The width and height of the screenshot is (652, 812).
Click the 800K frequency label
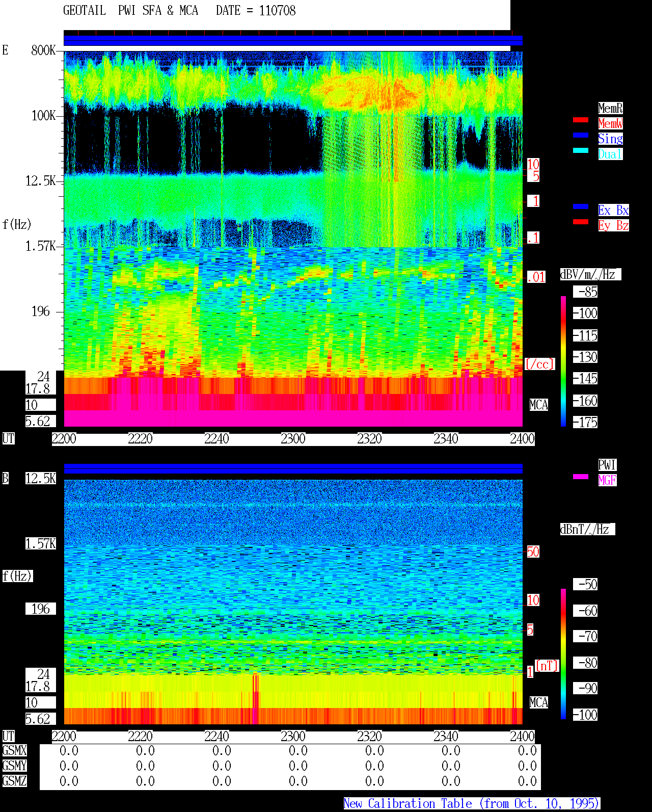pos(43,50)
